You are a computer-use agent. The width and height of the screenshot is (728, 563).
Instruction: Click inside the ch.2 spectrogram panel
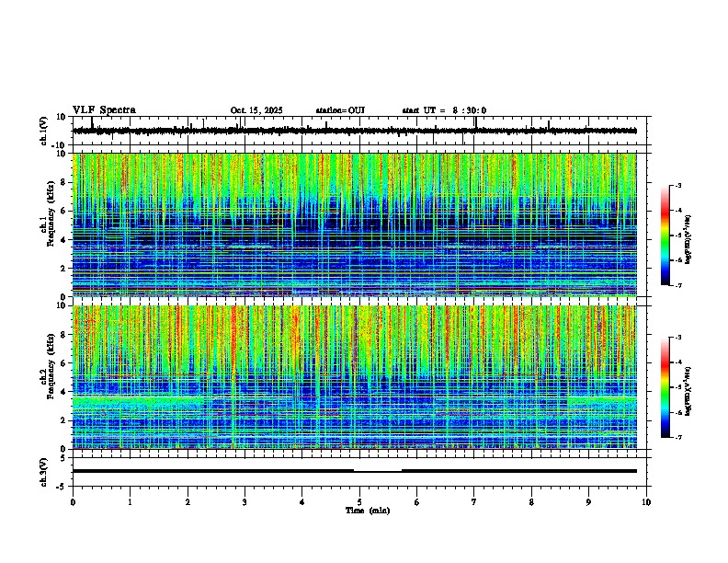click(x=355, y=377)
